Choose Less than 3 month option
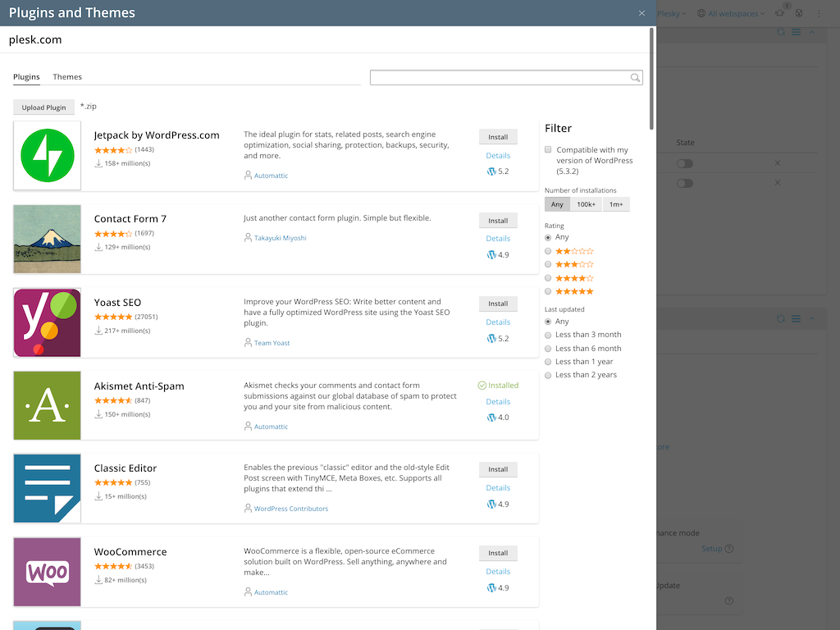Image resolution: width=840 pixels, height=630 pixels. (548, 335)
